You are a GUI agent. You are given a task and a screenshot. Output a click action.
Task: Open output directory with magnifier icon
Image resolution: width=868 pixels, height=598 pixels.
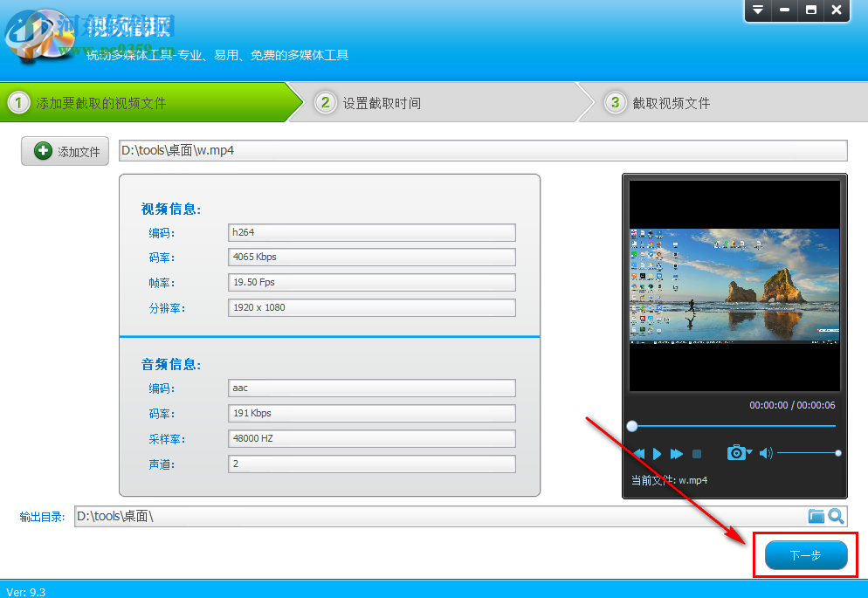(836, 516)
